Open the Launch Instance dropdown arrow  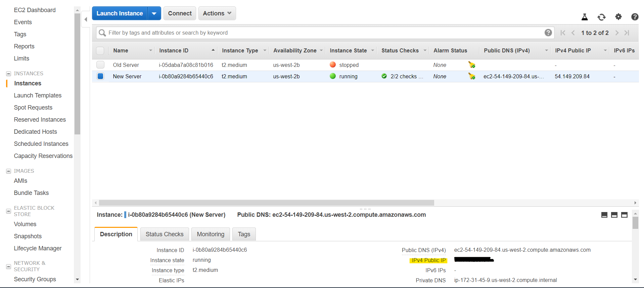pyautogui.click(x=154, y=13)
